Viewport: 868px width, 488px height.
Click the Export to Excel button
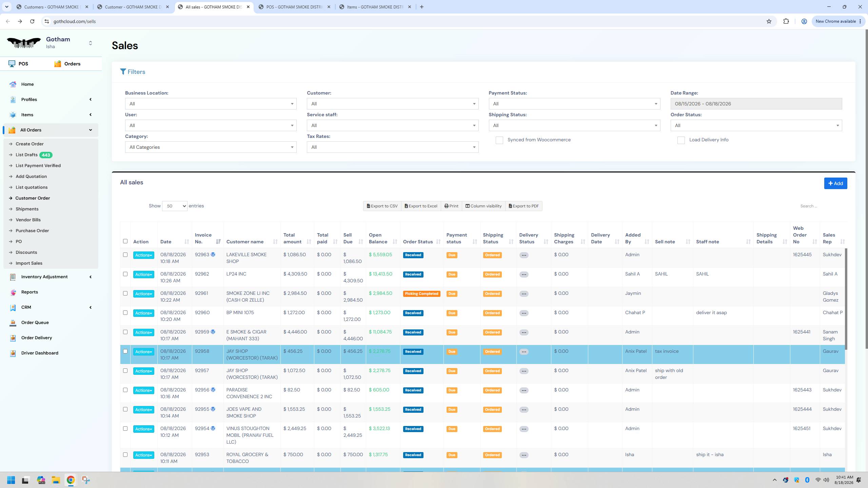coord(421,206)
